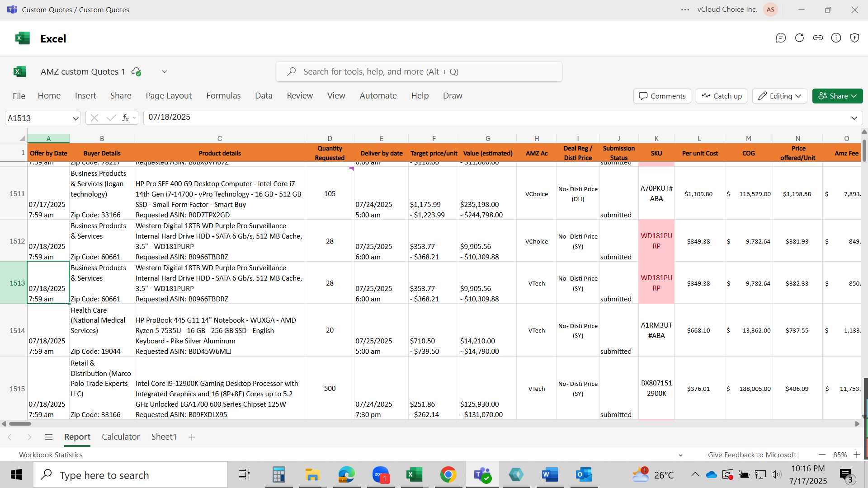Screen dimensions: 868x488
Task: Open the Data ribbon tab
Action: click(x=264, y=96)
